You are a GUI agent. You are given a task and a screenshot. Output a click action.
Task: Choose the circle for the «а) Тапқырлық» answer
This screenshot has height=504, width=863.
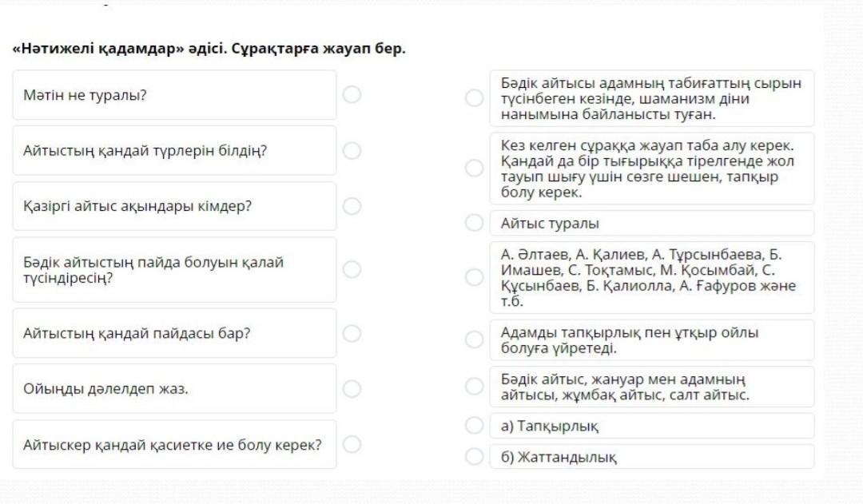(x=475, y=426)
